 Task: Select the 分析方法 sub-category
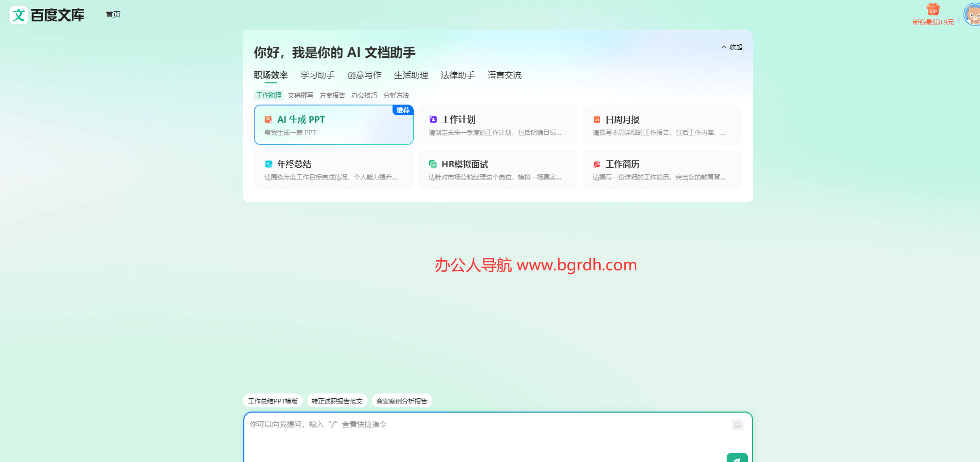[x=396, y=96]
